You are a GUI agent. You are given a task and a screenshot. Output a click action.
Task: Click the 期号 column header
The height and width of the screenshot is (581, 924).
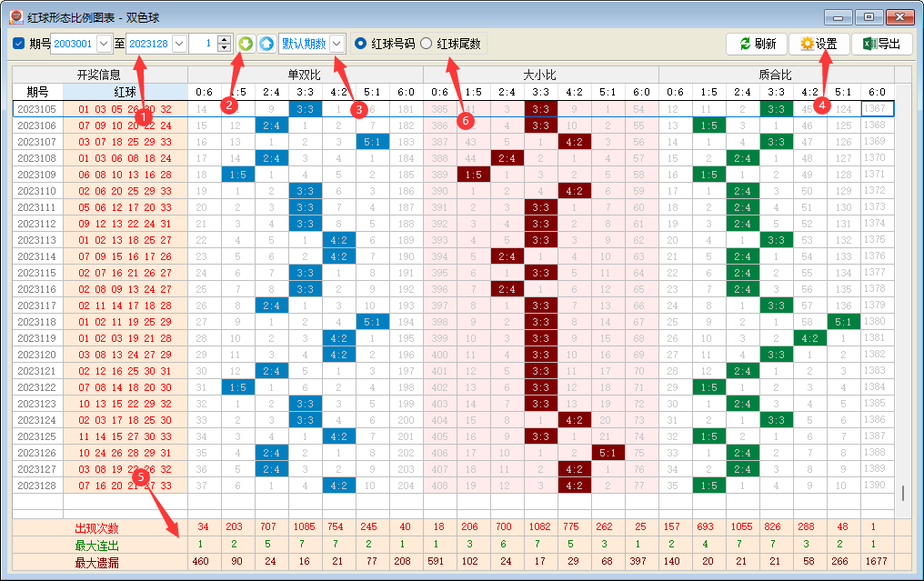tap(37, 92)
